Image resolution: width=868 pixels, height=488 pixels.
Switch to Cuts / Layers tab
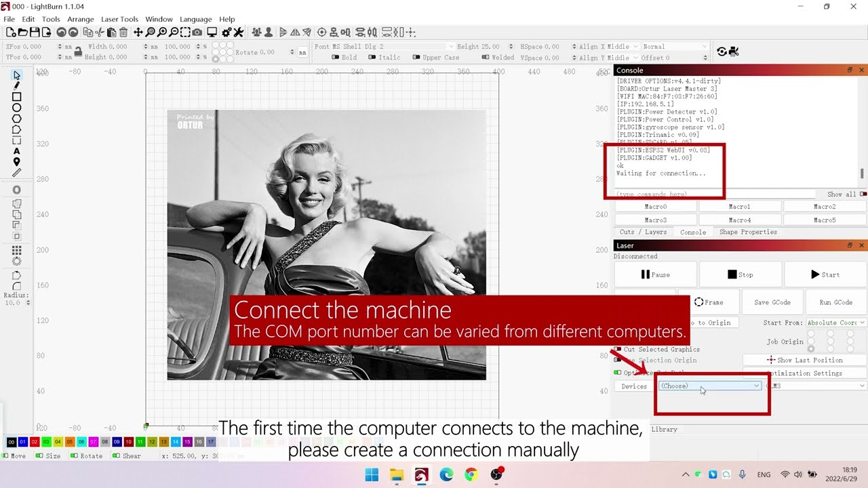(643, 232)
